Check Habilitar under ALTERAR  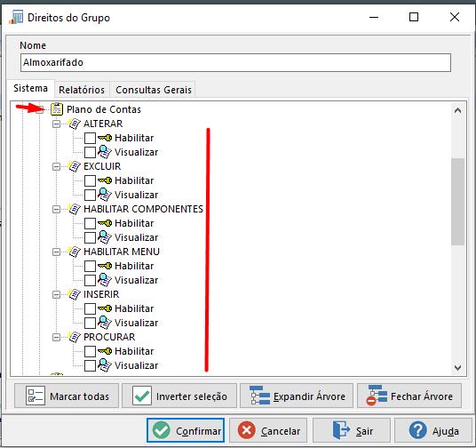91,138
